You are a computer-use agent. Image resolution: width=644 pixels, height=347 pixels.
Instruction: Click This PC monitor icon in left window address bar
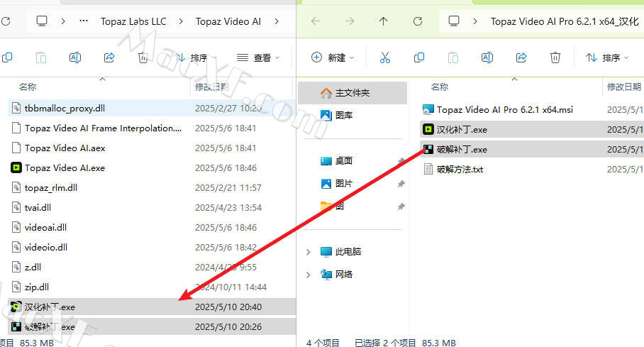pyautogui.click(x=42, y=21)
